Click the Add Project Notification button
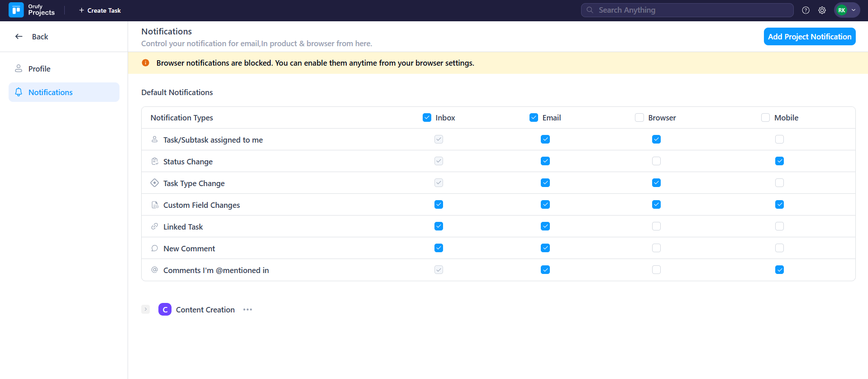 click(x=809, y=37)
